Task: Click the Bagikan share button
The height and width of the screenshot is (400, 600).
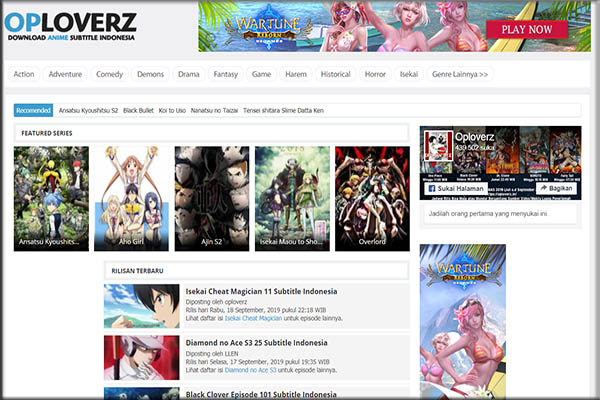Action: (556, 188)
